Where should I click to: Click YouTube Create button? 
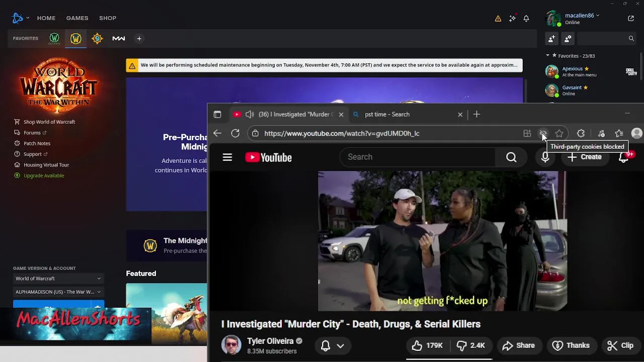point(584,157)
